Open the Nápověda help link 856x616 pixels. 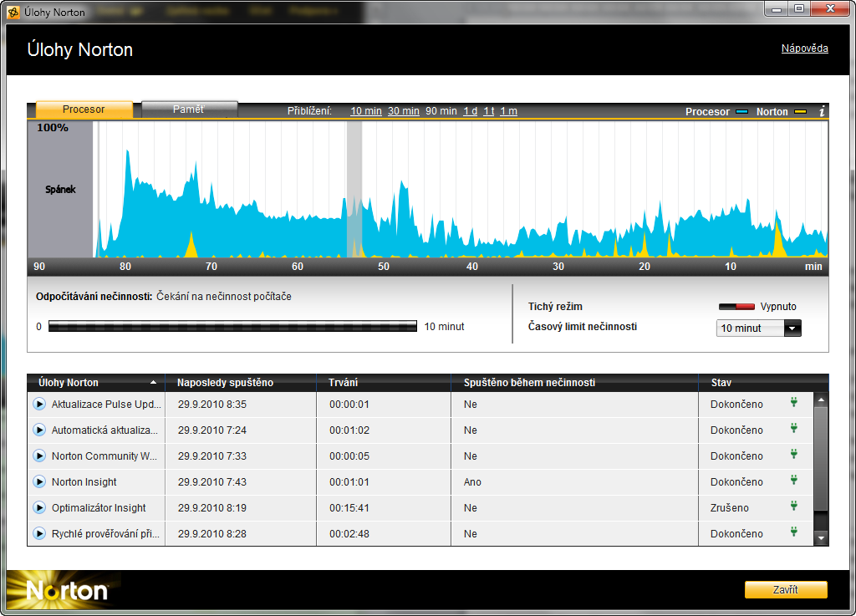[804, 48]
